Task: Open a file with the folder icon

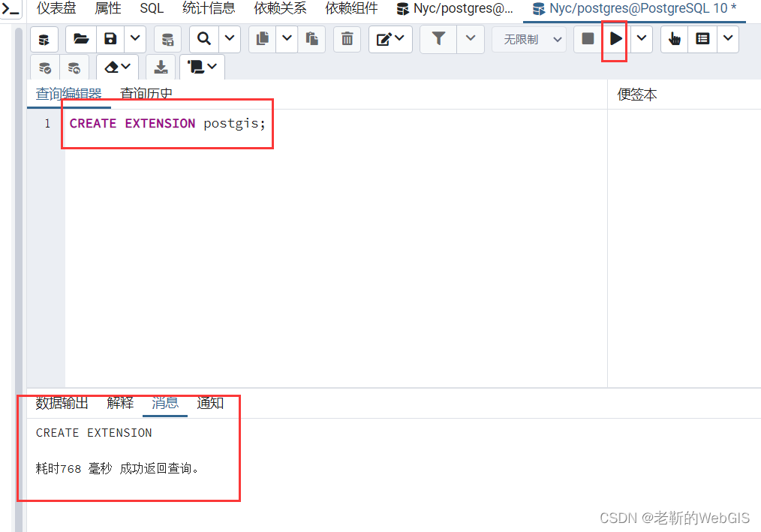Action: pyautogui.click(x=81, y=39)
